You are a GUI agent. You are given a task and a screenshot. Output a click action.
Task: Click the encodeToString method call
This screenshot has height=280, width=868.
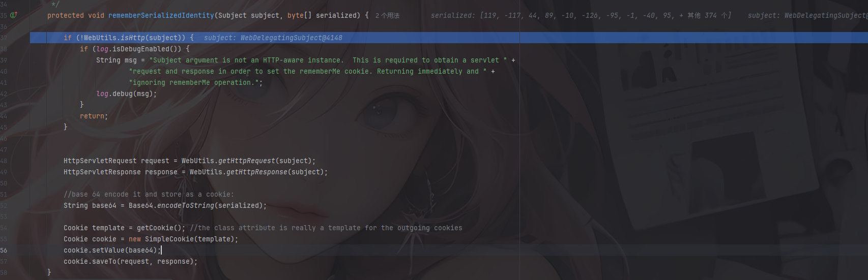pyautogui.click(x=185, y=206)
